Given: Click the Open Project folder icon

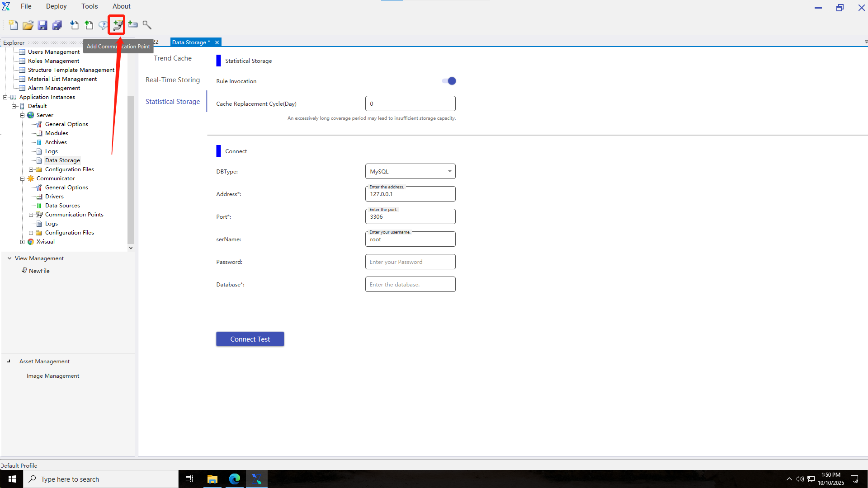Looking at the screenshot, I should (x=28, y=25).
